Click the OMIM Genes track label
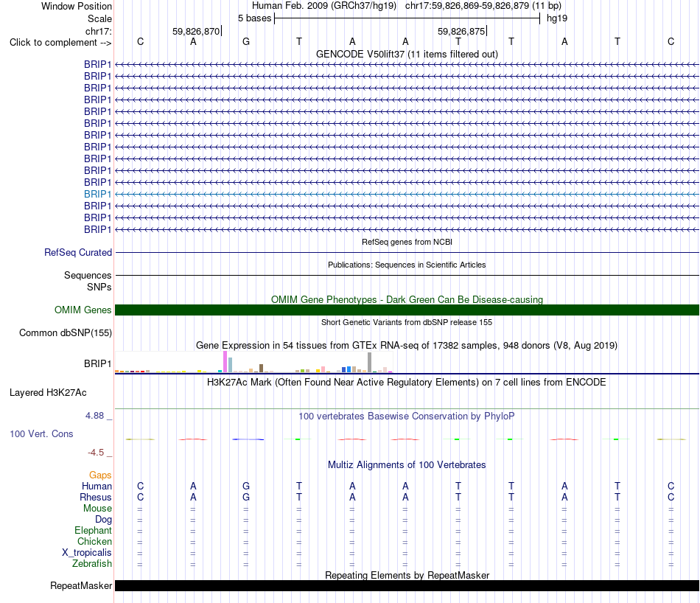The image size is (700, 603). tap(83, 310)
